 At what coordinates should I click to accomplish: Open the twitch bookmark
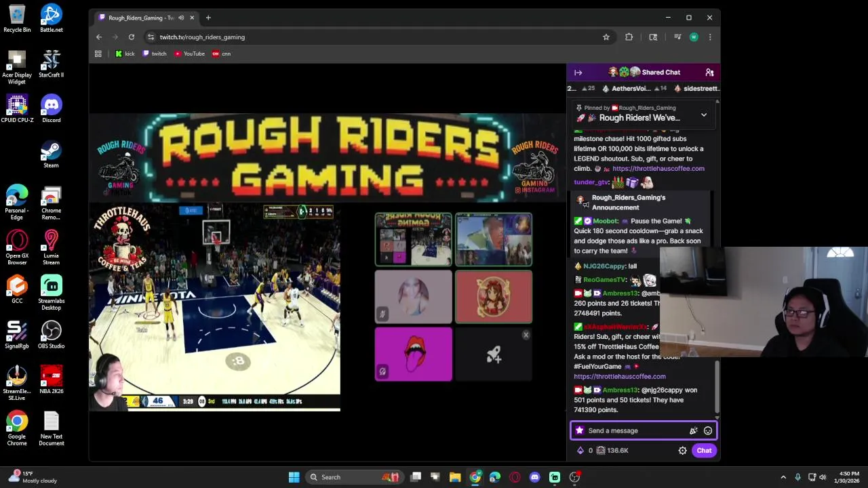click(155, 54)
